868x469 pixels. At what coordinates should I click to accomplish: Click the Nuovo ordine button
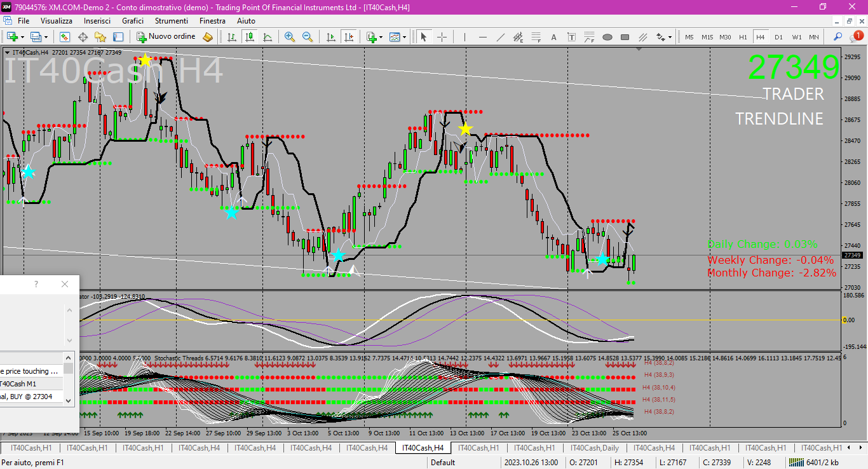coord(166,37)
